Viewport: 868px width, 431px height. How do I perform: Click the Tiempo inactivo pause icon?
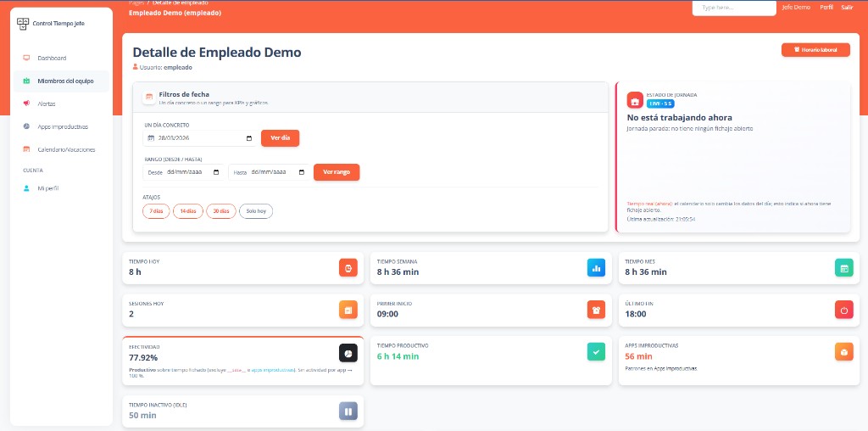[x=348, y=411]
